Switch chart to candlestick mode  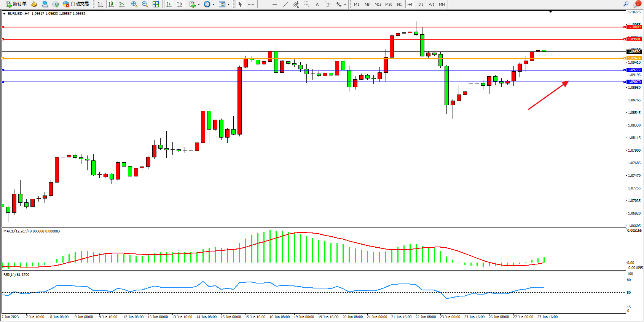click(111, 4)
